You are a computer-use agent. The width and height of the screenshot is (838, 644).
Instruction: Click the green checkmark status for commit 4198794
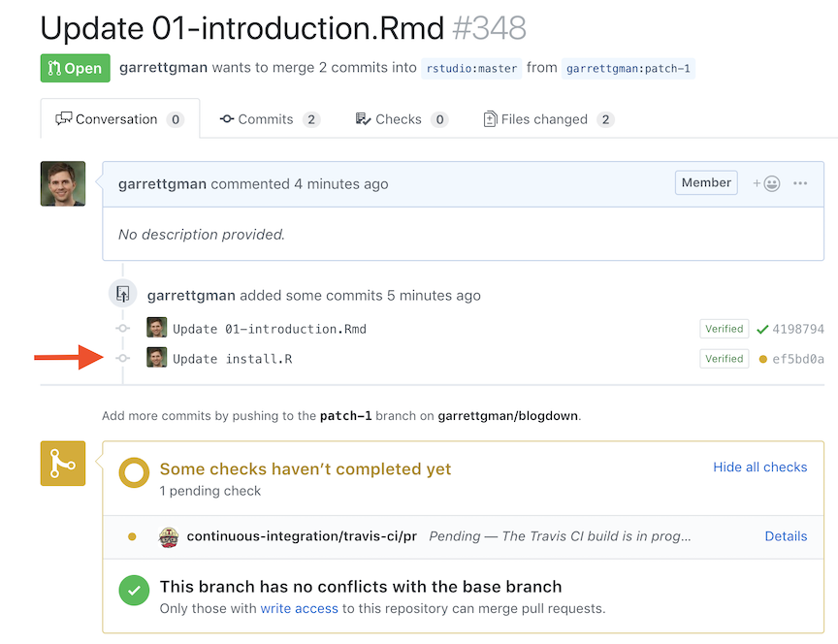click(762, 329)
